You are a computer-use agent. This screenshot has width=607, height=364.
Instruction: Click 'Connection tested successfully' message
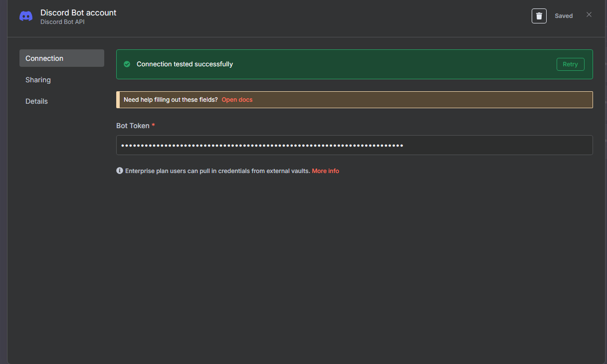[x=185, y=64]
